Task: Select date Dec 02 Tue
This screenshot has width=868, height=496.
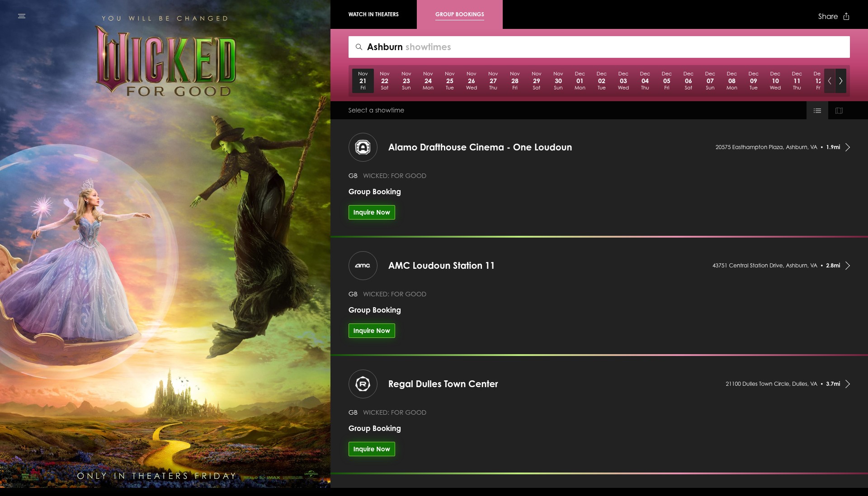Action: tap(602, 81)
